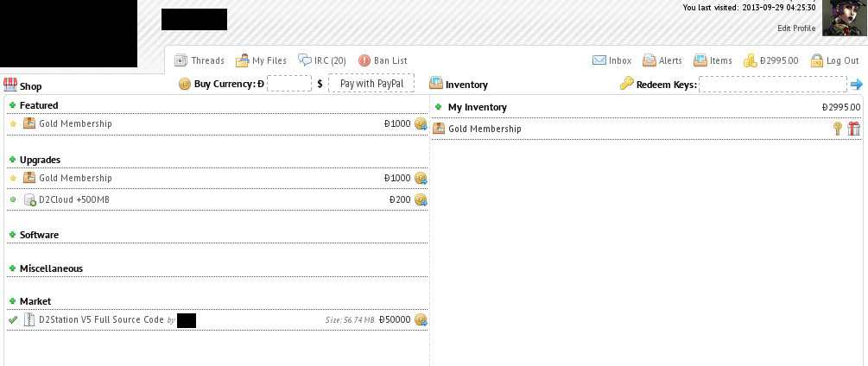Click the My Files folder icon
Screen dimensions: 868x366
point(242,60)
